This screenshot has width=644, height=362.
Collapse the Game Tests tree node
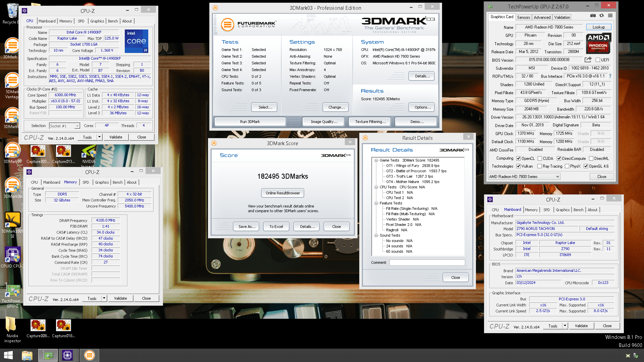pos(376,161)
